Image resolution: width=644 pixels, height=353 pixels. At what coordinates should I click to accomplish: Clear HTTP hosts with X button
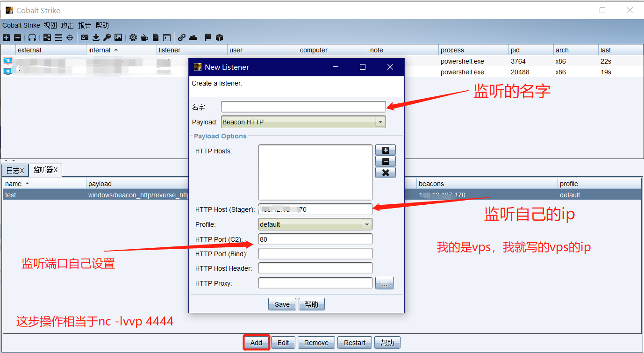(386, 173)
